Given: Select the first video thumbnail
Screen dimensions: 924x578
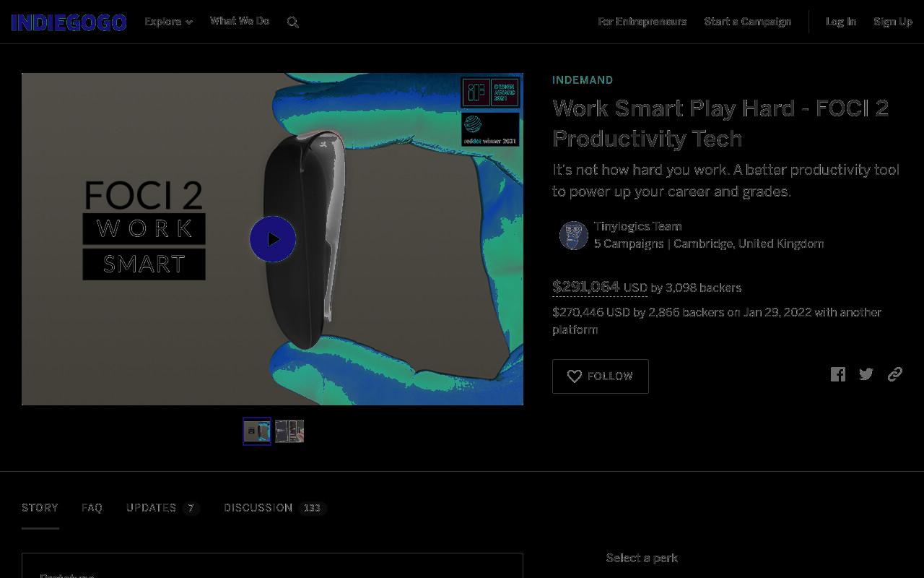Looking at the screenshot, I should (x=257, y=431).
